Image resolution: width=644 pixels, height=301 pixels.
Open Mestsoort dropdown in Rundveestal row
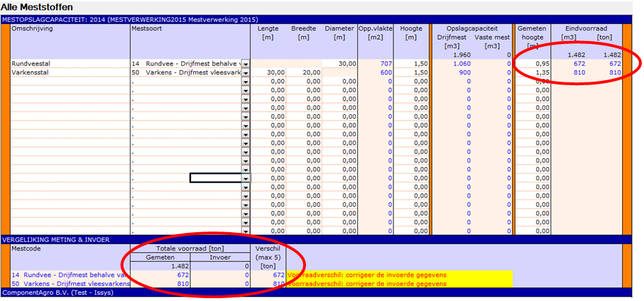click(246, 64)
